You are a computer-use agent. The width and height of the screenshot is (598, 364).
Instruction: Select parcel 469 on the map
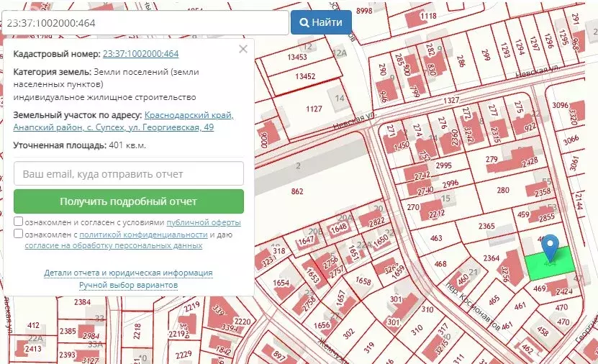539,288
